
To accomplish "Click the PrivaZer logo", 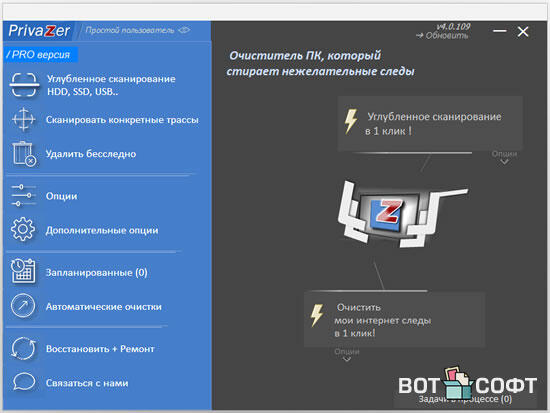I will [x=39, y=31].
